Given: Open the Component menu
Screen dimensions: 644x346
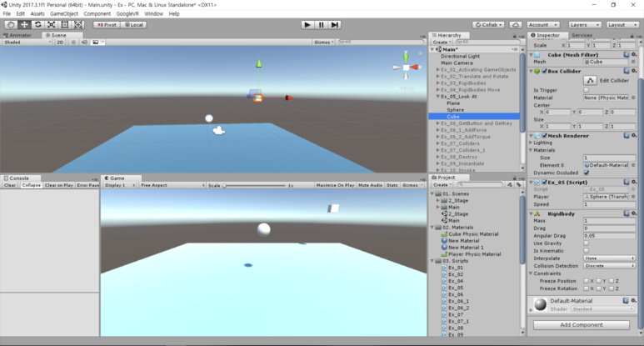Looking at the screenshot, I should 97,13.
